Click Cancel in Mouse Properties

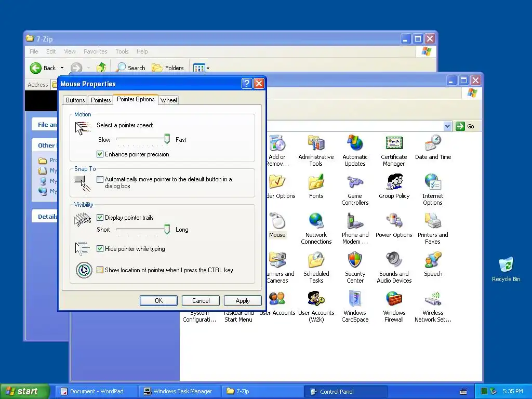point(201,301)
